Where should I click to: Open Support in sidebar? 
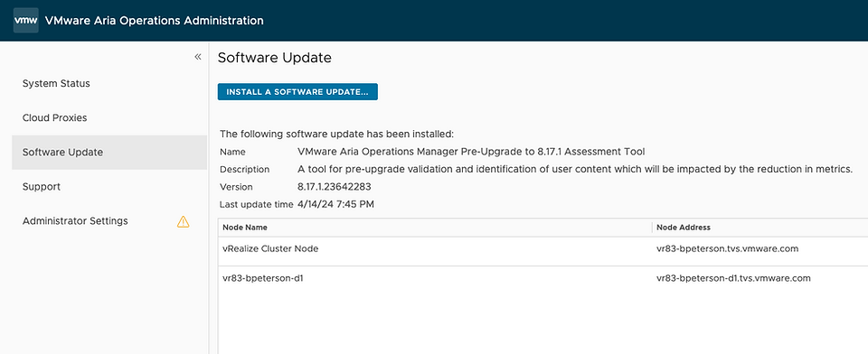42,186
